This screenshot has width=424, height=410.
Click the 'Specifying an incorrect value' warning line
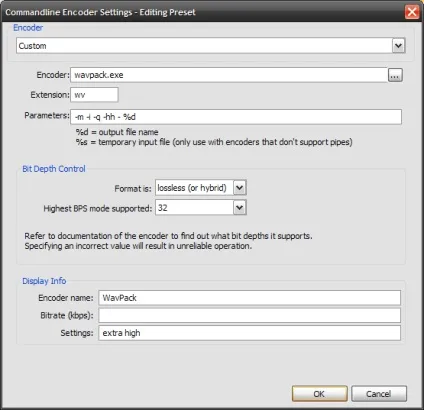(x=138, y=246)
